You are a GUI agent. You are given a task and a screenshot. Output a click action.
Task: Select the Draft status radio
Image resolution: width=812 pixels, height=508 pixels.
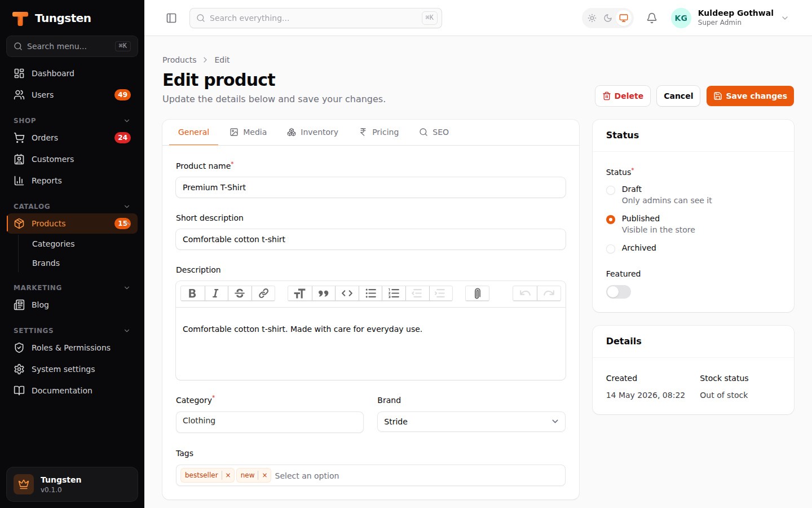611,190
